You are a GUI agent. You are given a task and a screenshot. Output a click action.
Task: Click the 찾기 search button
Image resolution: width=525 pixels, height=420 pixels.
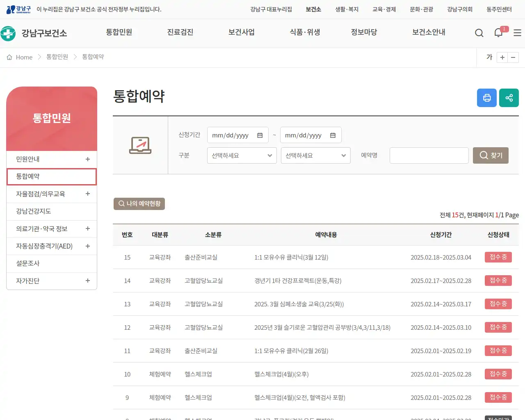point(491,155)
